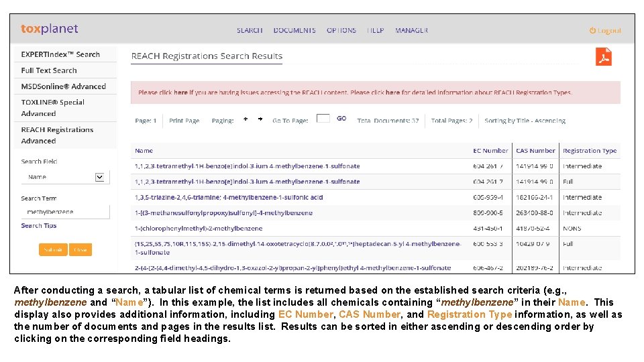Image resolution: width=644 pixels, height=362 pixels.
Task: Open the (1S,2S,5S,7S,10R,11S,15S)-2,15-dimethyl entry
Action: tap(297, 248)
